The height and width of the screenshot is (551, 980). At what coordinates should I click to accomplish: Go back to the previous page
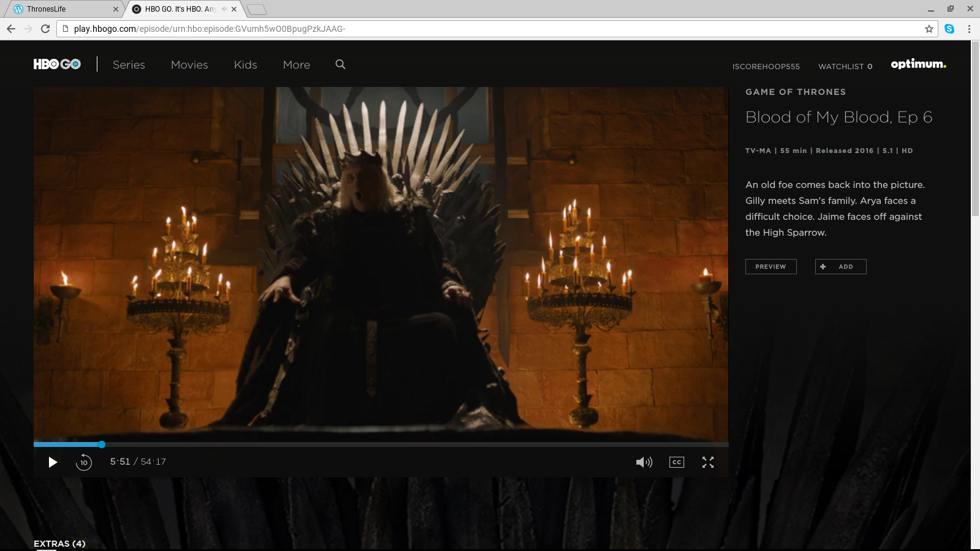[11, 29]
